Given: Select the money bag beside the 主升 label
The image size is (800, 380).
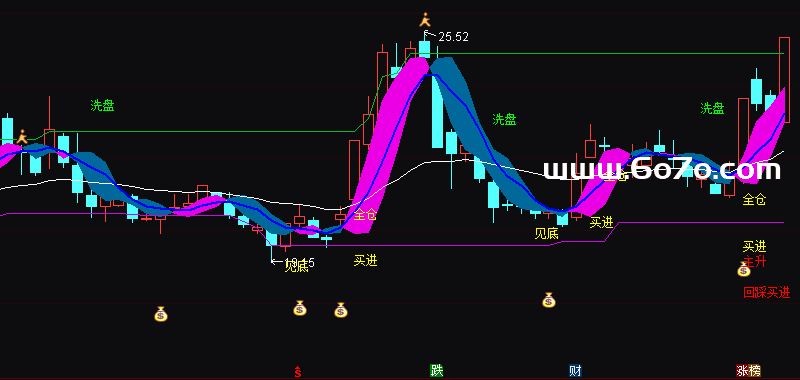Looking at the screenshot, I should click(744, 269).
